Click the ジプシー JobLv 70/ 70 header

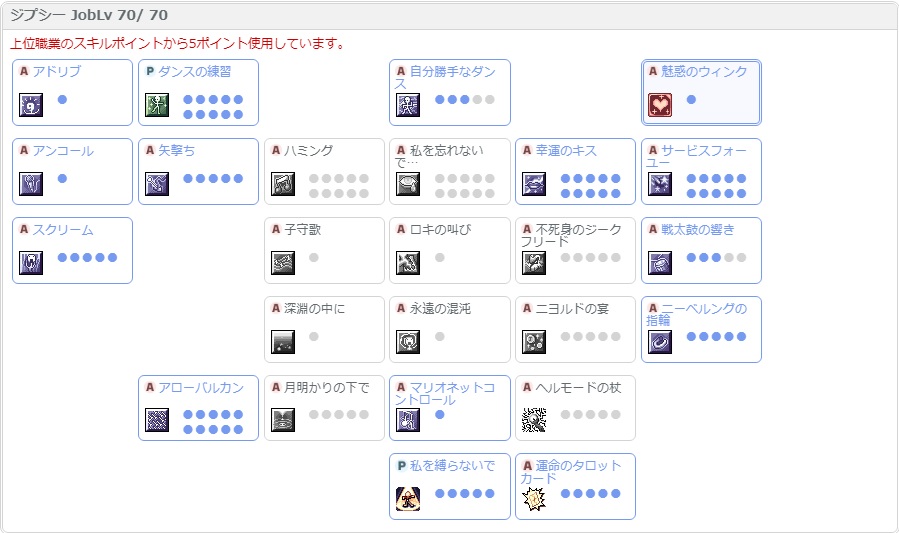[x=89, y=15]
